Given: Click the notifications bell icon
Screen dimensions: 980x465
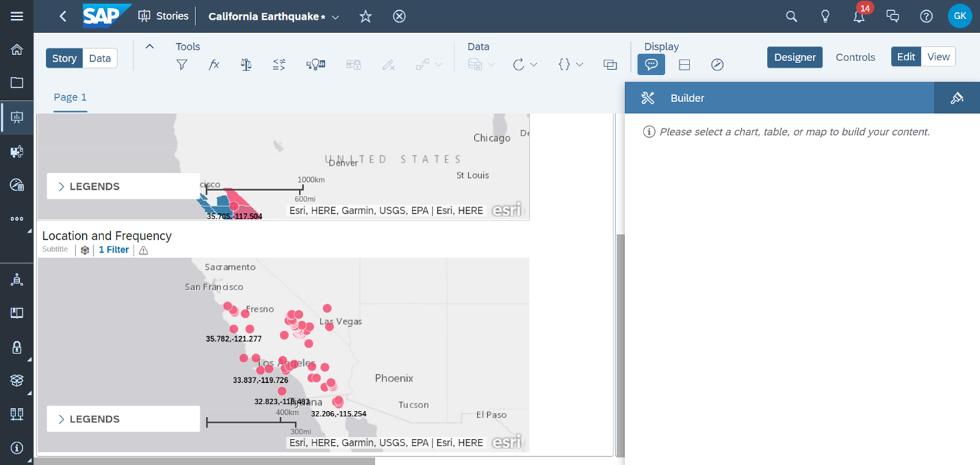Looking at the screenshot, I should click(859, 16).
